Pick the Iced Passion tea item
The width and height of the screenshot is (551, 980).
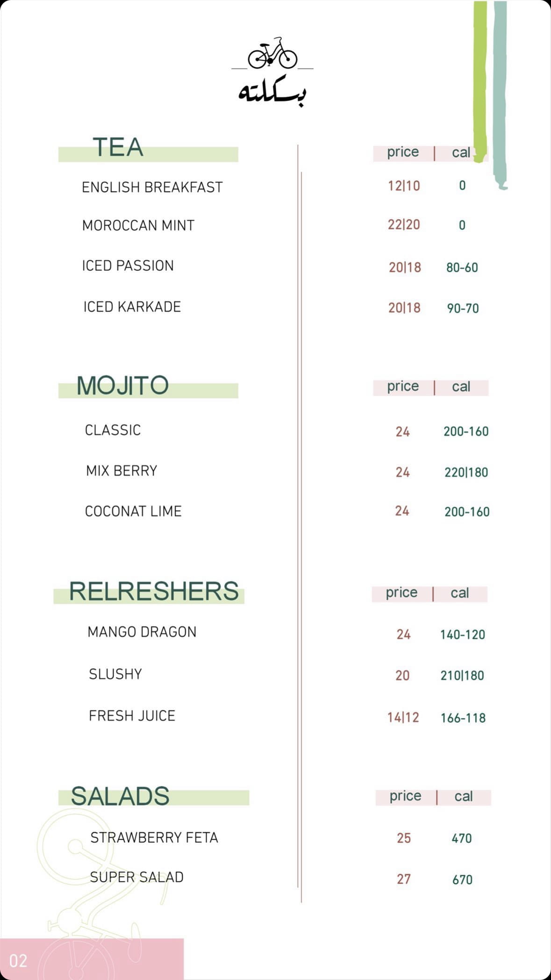(x=128, y=266)
